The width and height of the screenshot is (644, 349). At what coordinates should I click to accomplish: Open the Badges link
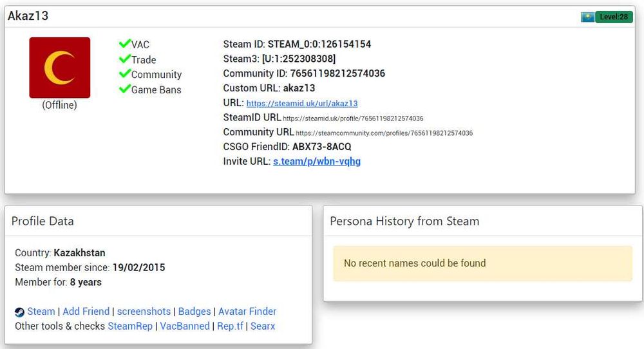pos(194,311)
